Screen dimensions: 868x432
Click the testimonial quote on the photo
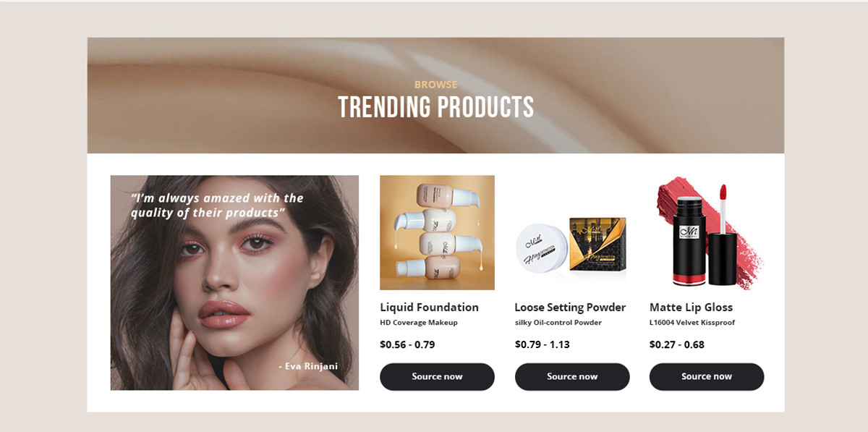tap(217, 206)
